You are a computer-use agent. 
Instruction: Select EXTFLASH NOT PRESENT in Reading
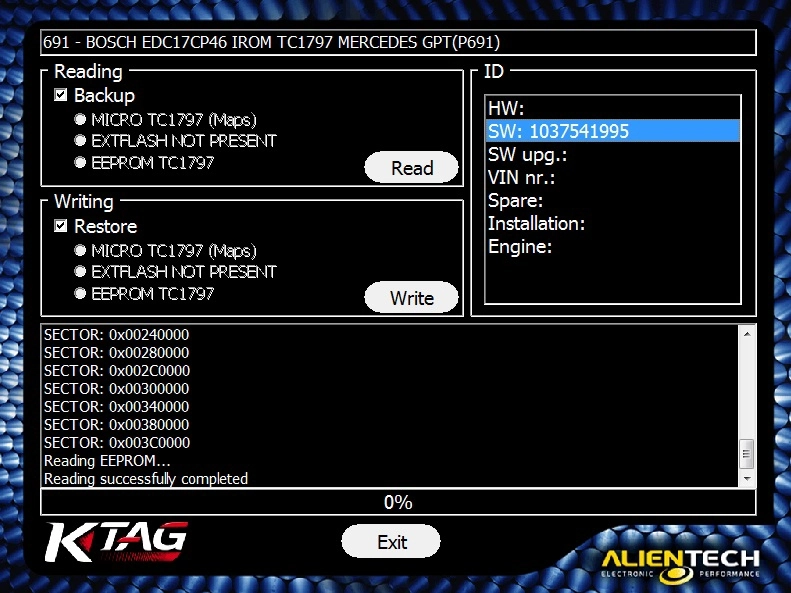pos(80,140)
